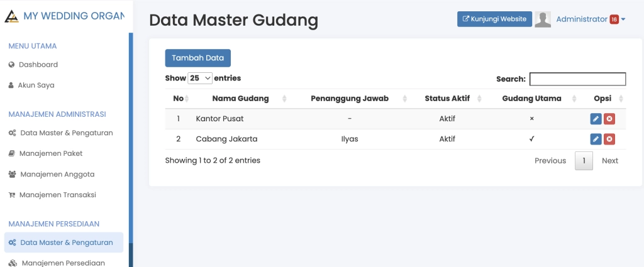The height and width of the screenshot is (267, 644).
Task: Click the Search input field
Action: click(x=577, y=79)
